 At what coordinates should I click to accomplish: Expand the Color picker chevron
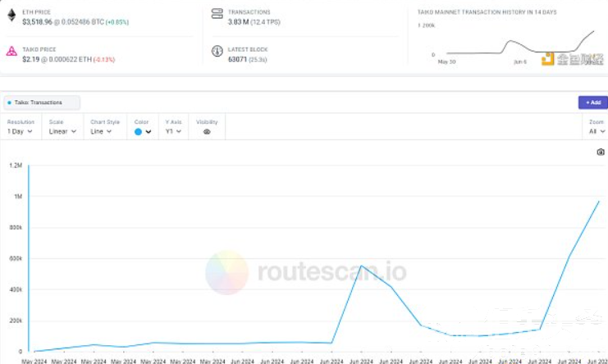149,132
